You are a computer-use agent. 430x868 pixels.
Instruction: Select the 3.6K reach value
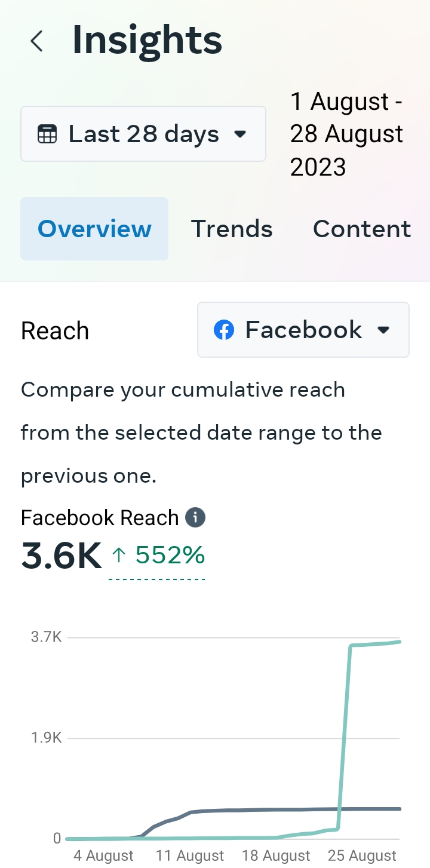pos(61,556)
